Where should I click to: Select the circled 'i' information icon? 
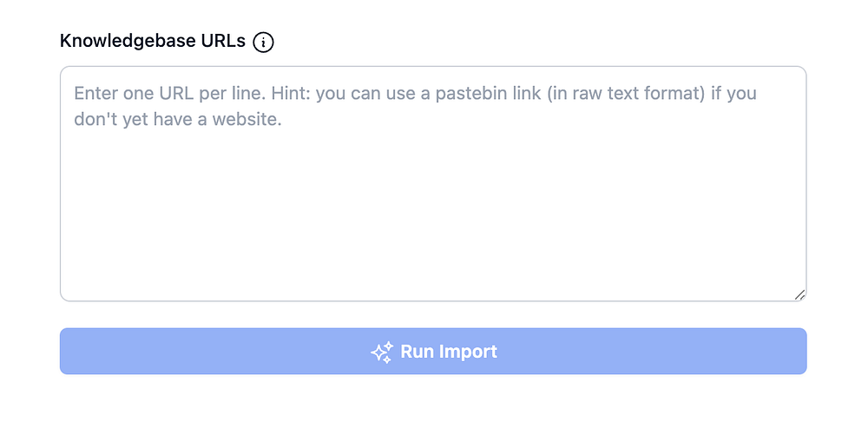[263, 42]
